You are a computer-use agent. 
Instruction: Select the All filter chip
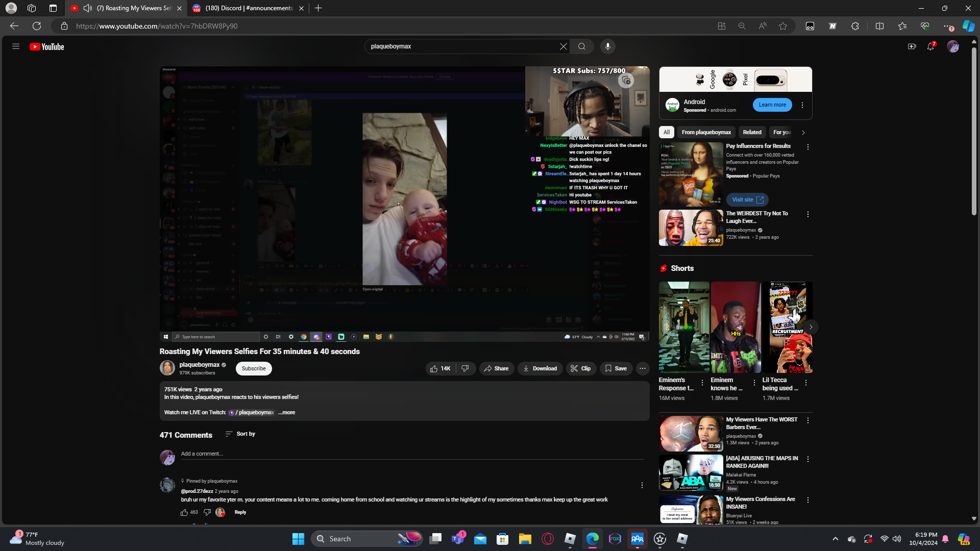667,132
